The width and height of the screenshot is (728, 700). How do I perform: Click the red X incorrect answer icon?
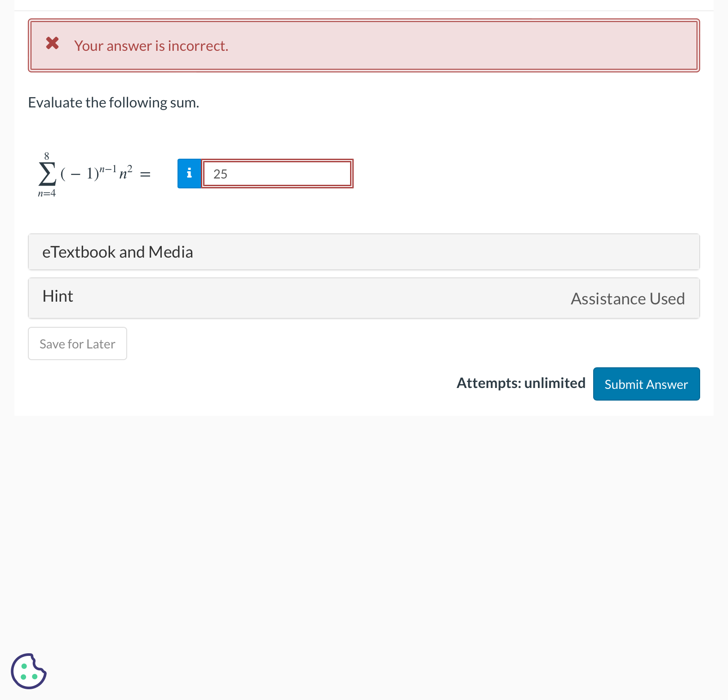coord(53,44)
